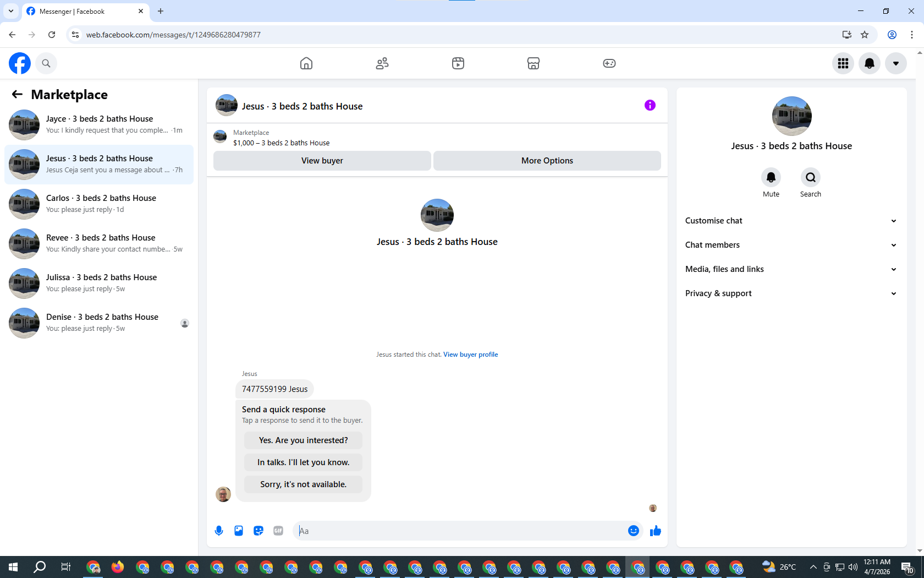Open the Friends icon in top navigation
Screen dimensions: 924x578
click(x=382, y=63)
